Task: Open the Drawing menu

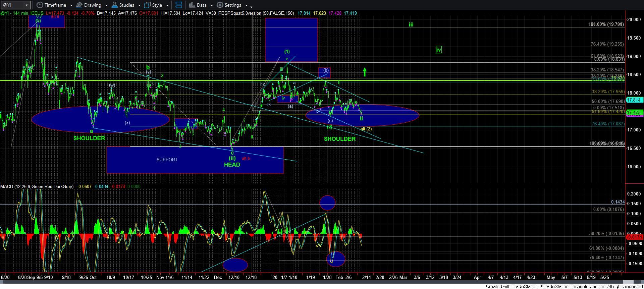Action: [x=93, y=5]
